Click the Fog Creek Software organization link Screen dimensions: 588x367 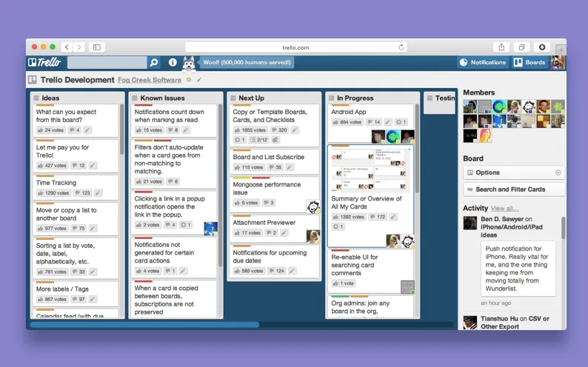tap(150, 80)
